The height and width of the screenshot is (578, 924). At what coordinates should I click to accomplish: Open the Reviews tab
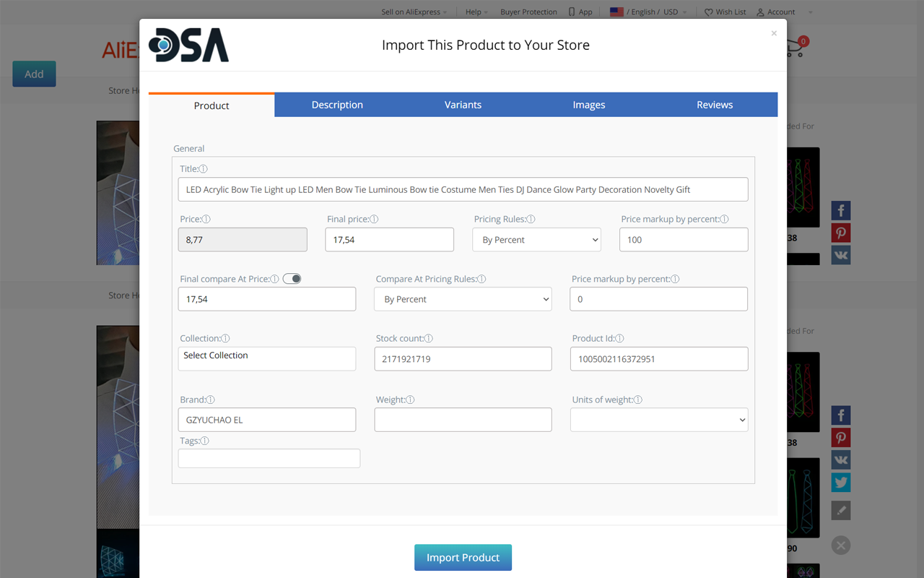tap(715, 105)
